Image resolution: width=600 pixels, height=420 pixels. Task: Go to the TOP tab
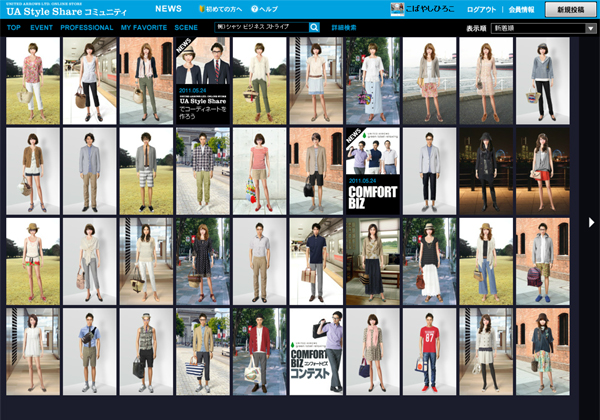click(14, 28)
